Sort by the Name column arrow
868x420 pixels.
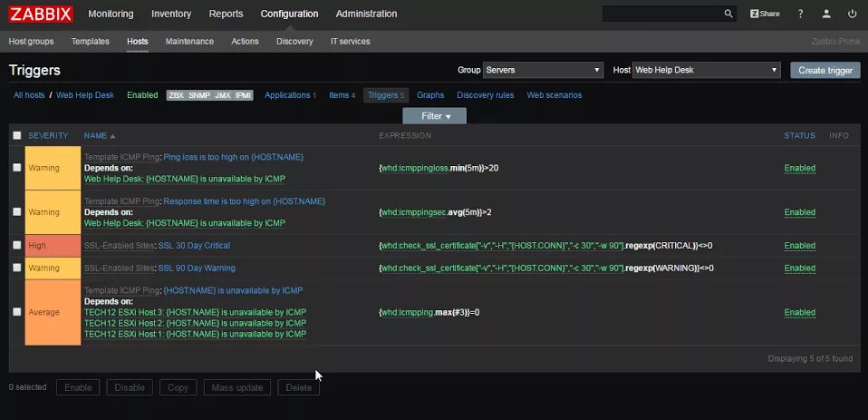click(113, 136)
